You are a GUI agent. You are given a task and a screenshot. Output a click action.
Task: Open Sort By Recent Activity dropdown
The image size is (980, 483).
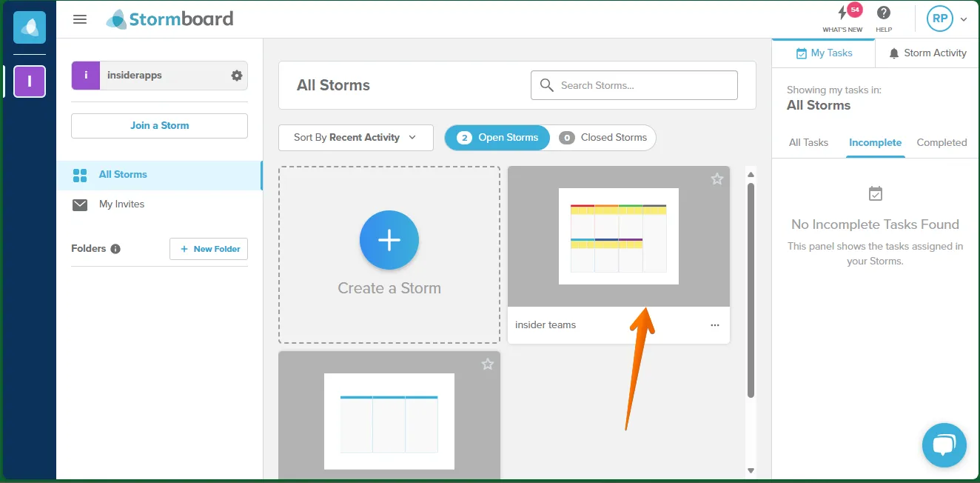coord(356,138)
